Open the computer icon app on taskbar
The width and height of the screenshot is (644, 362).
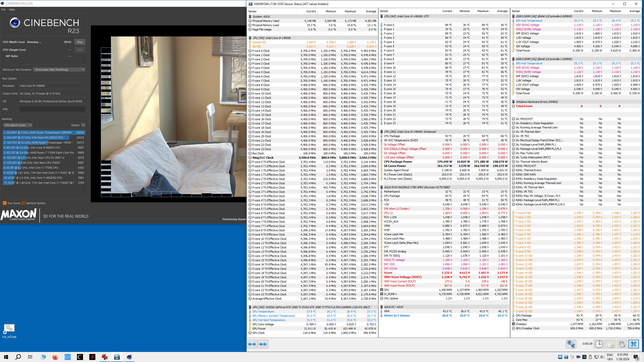pyautogui.click(x=43, y=357)
